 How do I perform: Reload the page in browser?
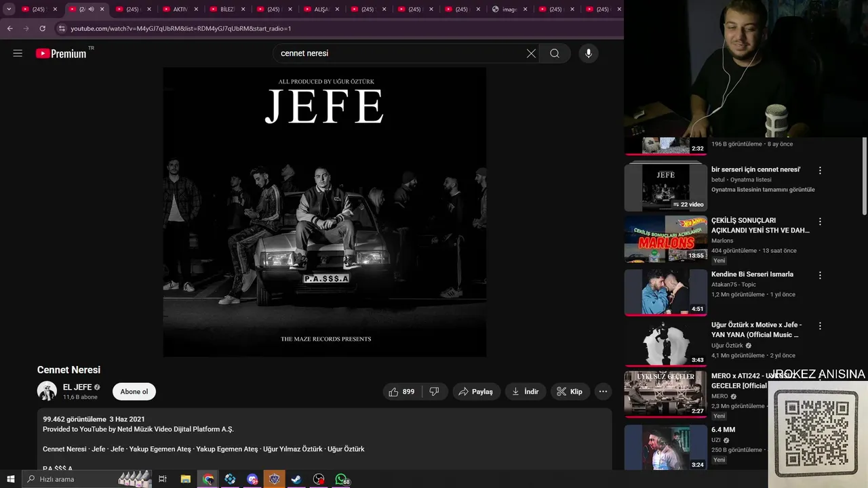coord(42,28)
